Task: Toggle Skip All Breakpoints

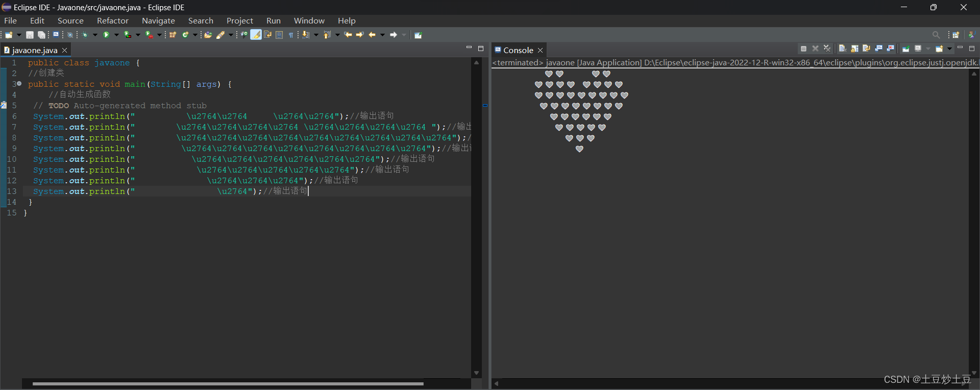Action: tap(70, 35)
